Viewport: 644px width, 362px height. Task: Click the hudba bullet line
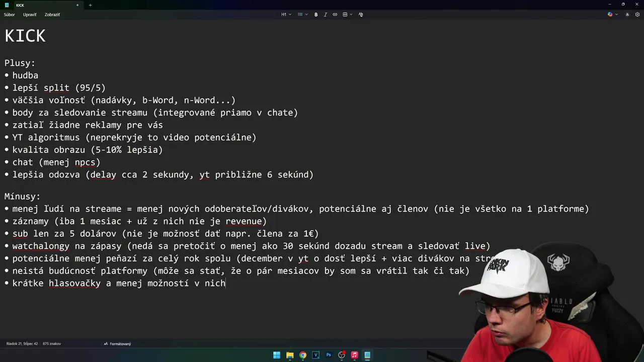pyautogui.click(x=25, y=75)
